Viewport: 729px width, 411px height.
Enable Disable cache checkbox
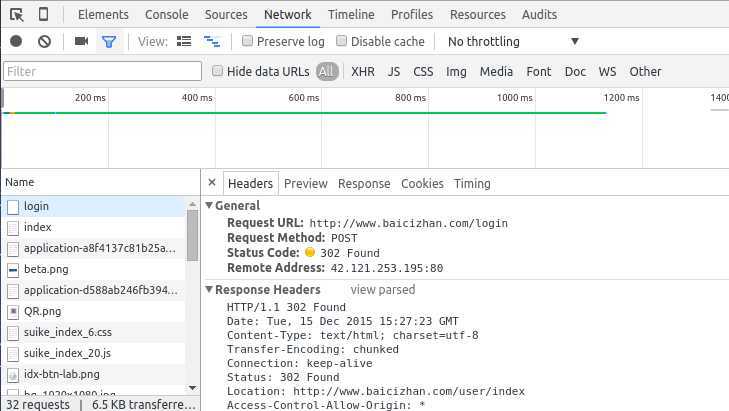[x=341, y=41]
